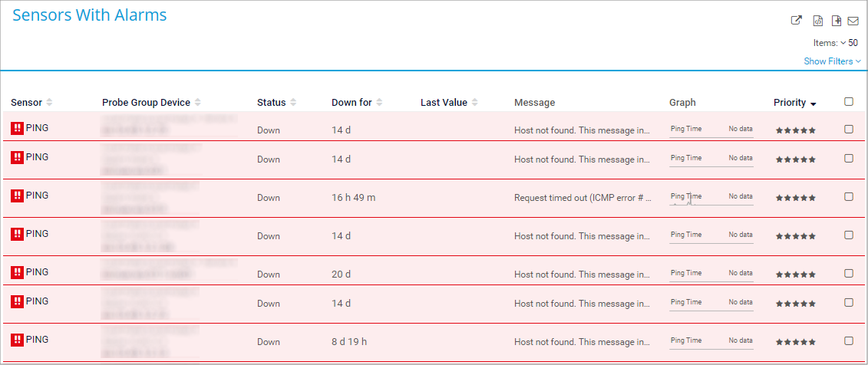Viewport: 868px width, 365px height.
Task: Open the Ping Time graph in the 20 d row
Action: click(711, 275)
